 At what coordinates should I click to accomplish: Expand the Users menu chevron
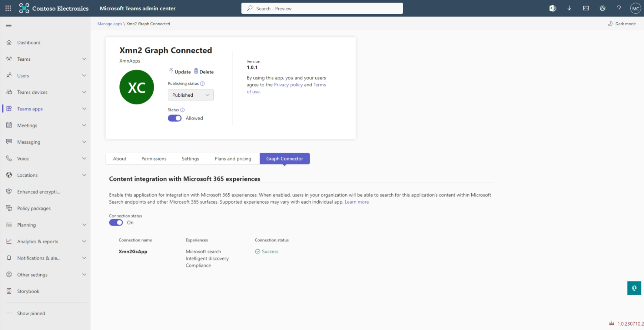click(84, 76)
